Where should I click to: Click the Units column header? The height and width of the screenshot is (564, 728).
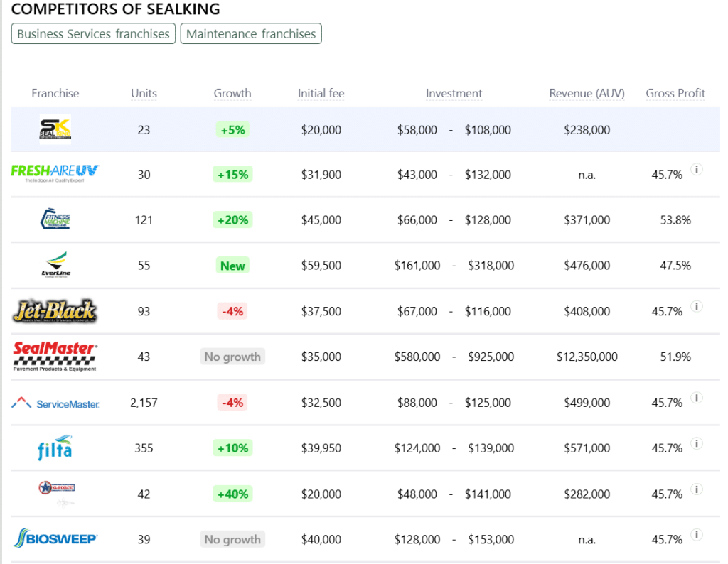(x=144, y=93)
